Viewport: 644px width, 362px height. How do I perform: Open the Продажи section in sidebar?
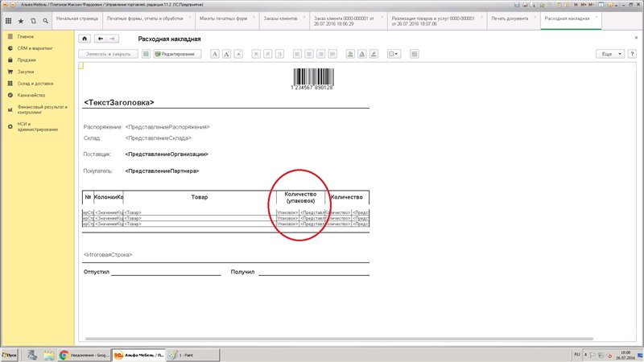pyautogui.click(x=27, y=60)
